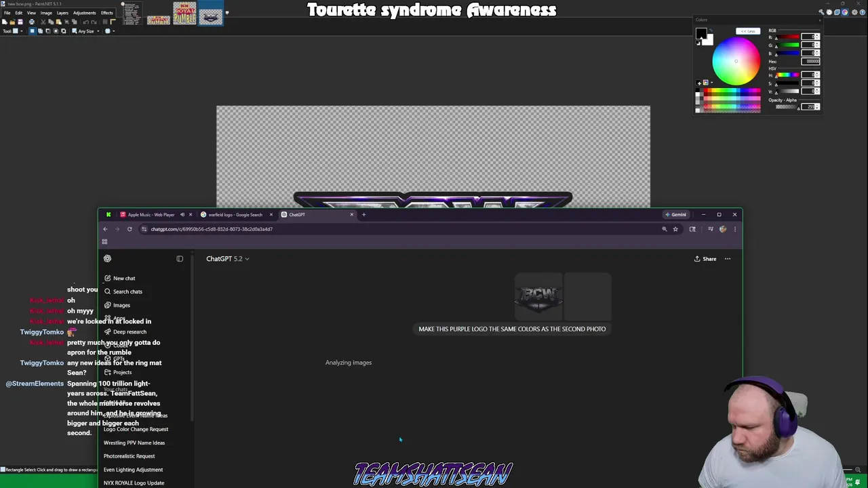
Task: Click the Print icon in Paint.NET toolbar
Action: (x=32, y=22)
